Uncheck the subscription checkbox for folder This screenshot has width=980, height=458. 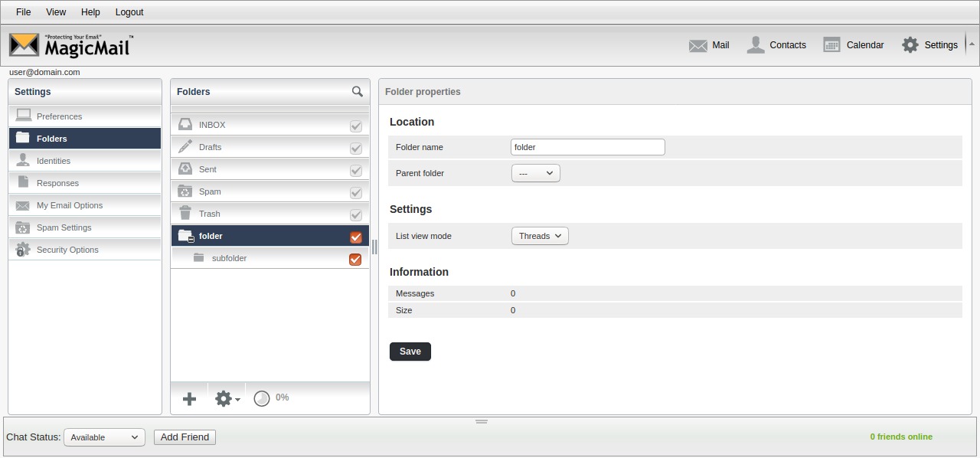[355, 237]
